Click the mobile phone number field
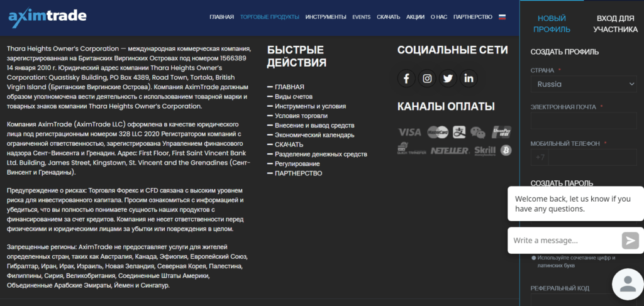This screenshot has width=644, height=306. (x=592, y=158)
